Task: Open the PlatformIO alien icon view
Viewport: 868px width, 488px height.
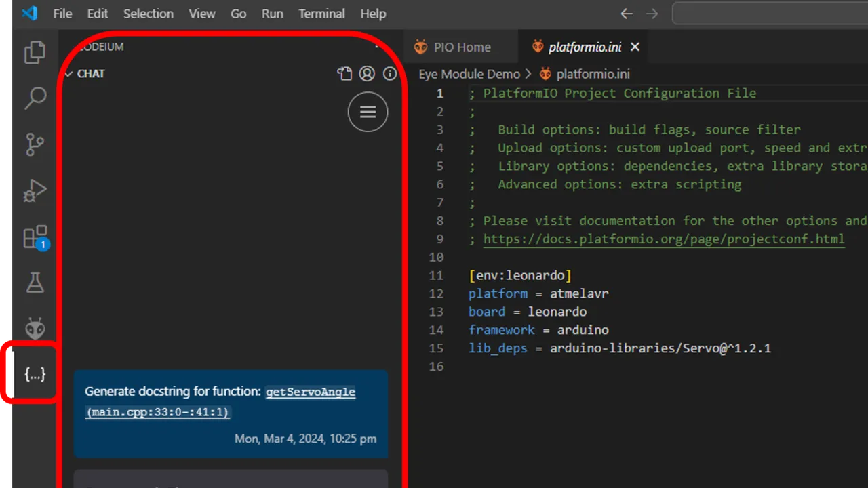Action: coord(35,328)
